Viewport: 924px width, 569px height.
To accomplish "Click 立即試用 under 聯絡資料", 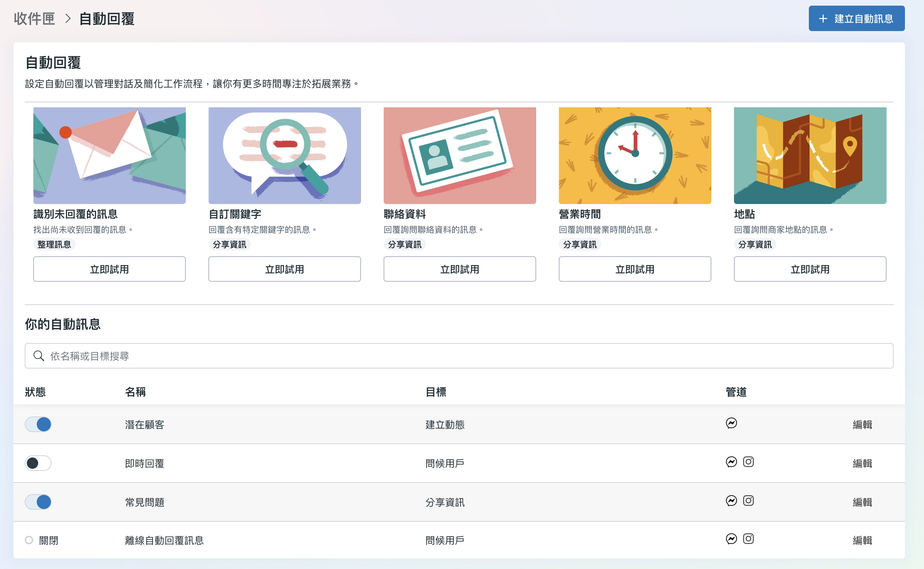I will (460, 269).
